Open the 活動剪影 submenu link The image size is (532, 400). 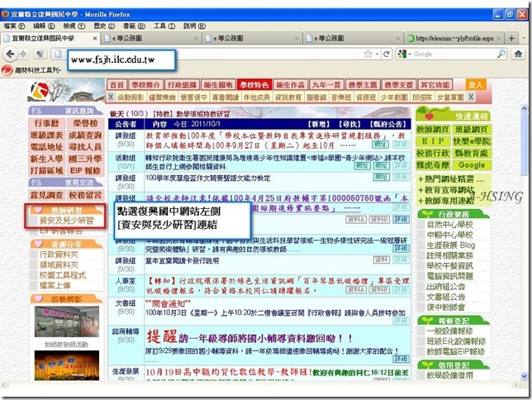click(131, 98)
